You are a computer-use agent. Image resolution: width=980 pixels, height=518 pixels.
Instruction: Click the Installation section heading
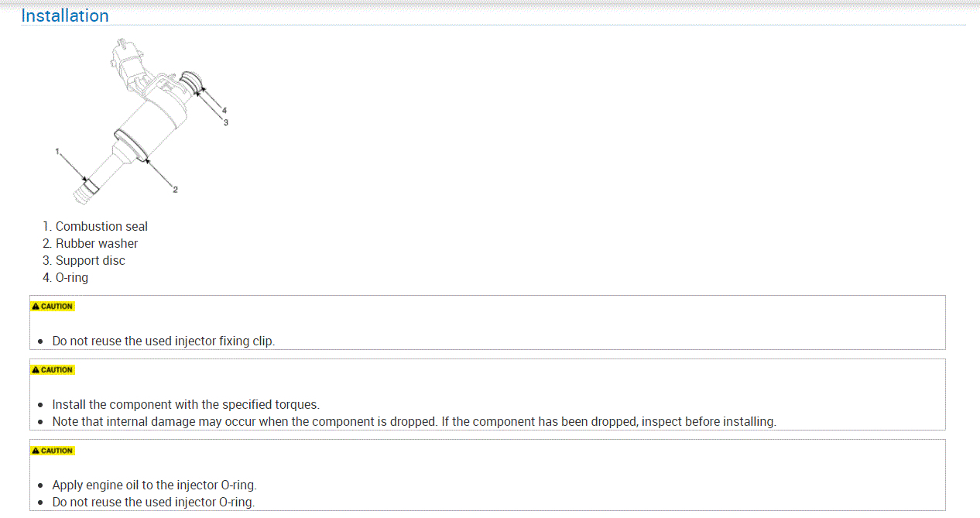coord(65,15)
